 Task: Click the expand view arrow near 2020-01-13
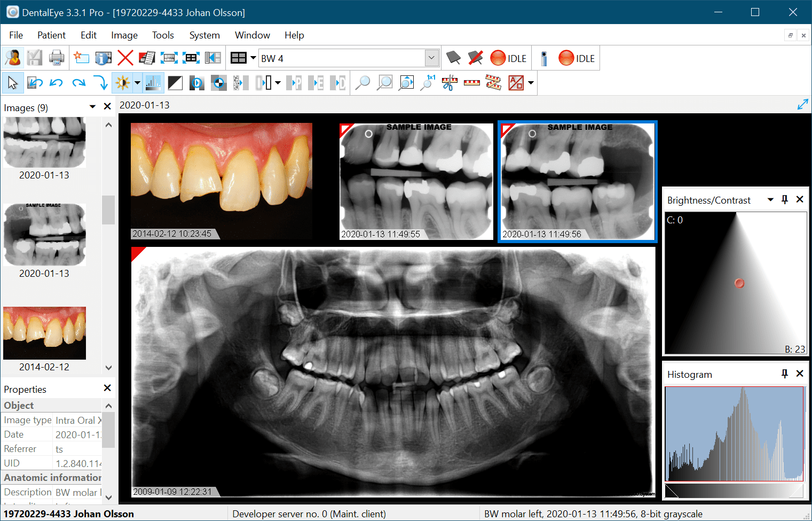click(803, 104)
